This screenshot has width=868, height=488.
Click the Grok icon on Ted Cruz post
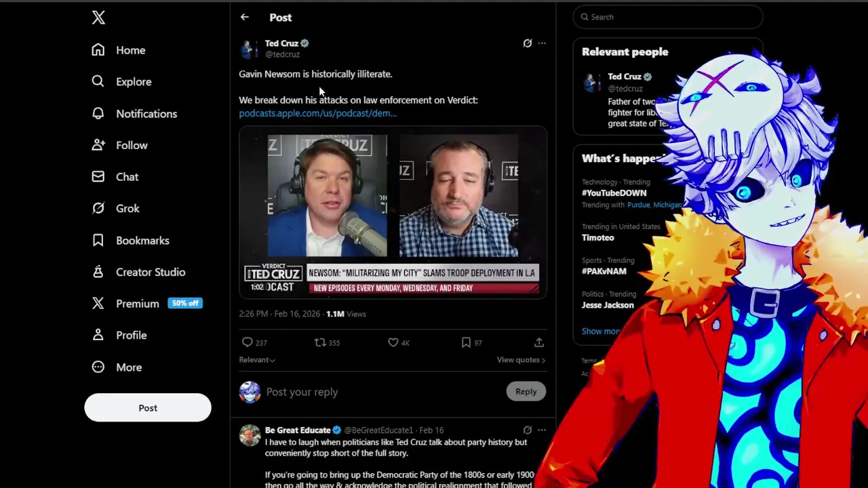528,43
